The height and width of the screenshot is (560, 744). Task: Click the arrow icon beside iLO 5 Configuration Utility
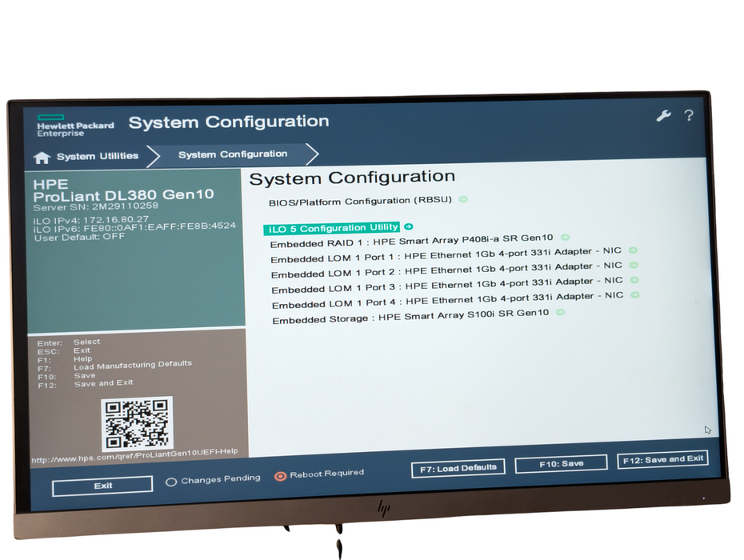click(409, 227)
